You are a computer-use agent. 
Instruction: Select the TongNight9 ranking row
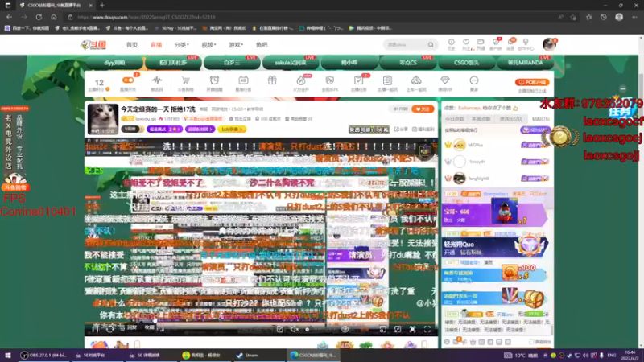click(x=497, y=179)
